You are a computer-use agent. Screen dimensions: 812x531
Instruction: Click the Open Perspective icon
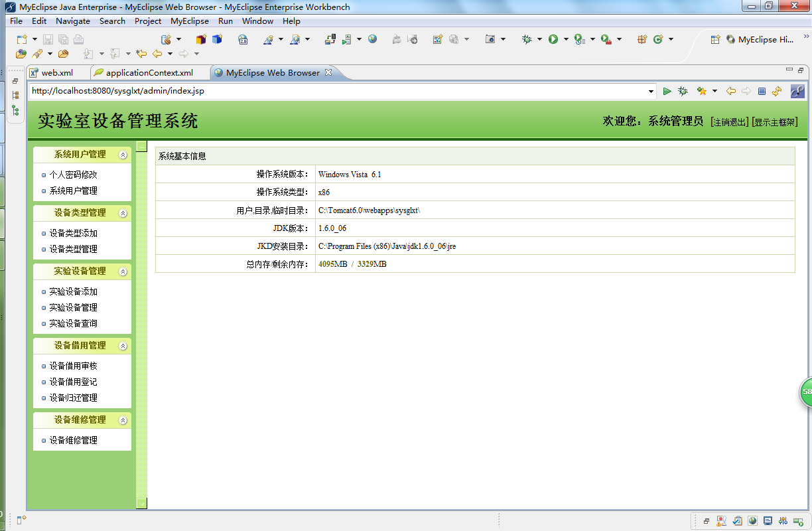coord(715,40)
